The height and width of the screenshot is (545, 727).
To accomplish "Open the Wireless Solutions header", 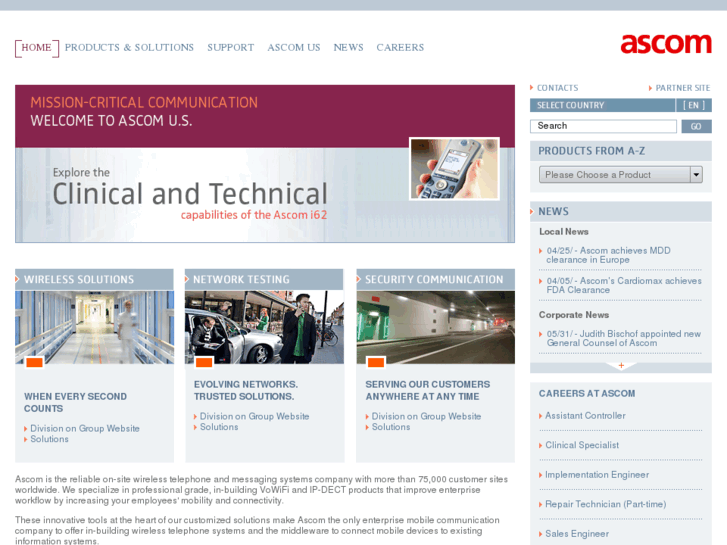I will [x=94, y=279].
